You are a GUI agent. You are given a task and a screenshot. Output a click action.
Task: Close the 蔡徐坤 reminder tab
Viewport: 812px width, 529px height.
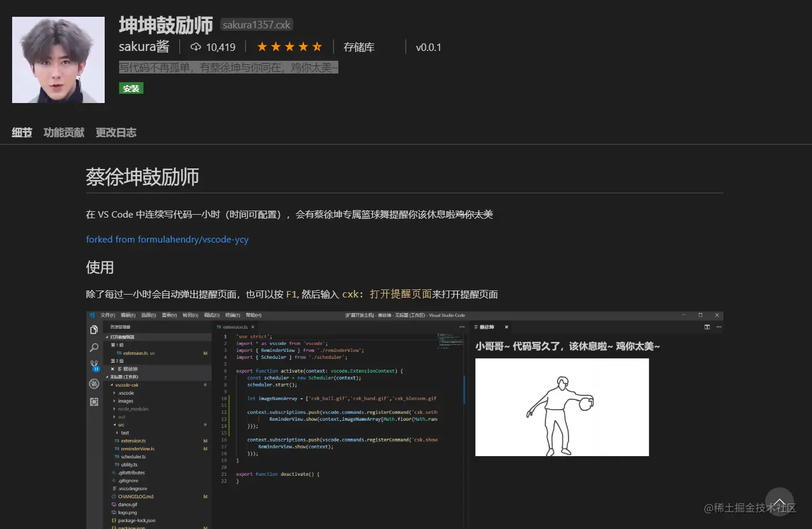tap(507, 327)
